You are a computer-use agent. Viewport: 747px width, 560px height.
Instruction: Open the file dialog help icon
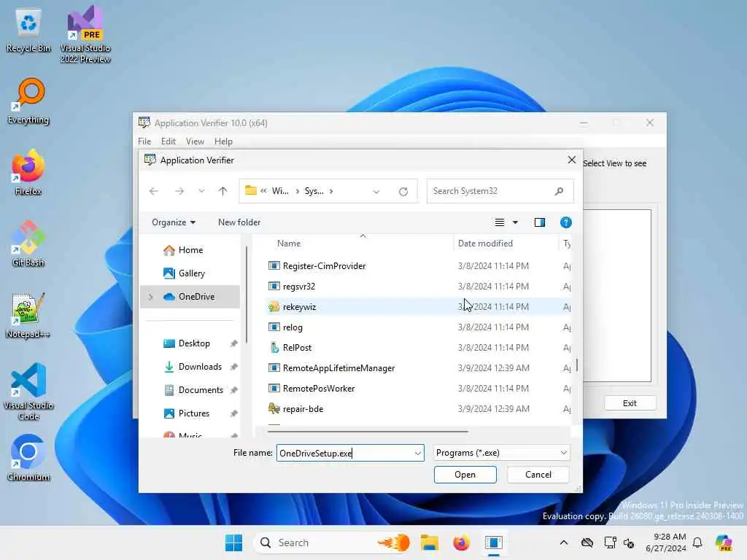pos(565,222)
